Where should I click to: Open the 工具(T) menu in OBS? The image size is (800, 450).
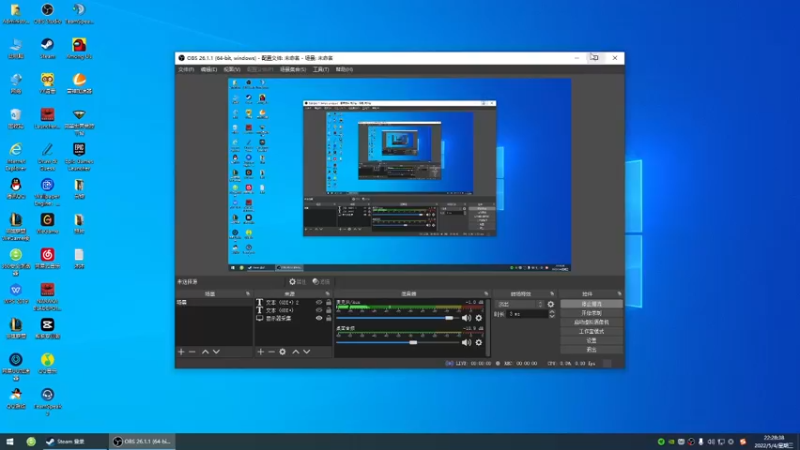321,69
